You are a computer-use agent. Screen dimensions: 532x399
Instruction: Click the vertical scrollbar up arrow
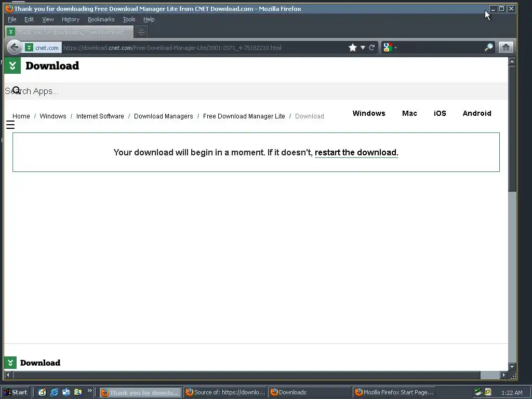point(512,61)
